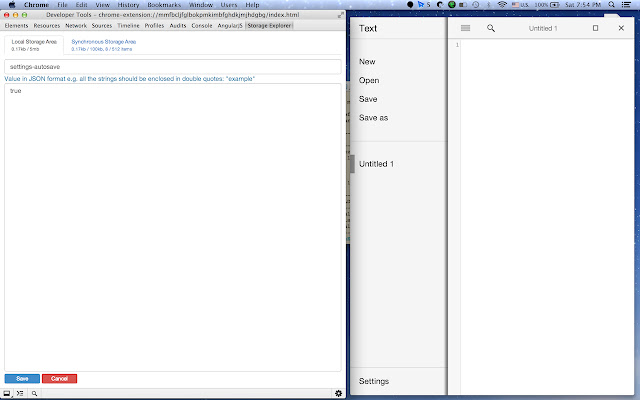The width and height of the screenshot is (640, 400).
Task: Open the Audits tab
Action: tap(178, 25)
